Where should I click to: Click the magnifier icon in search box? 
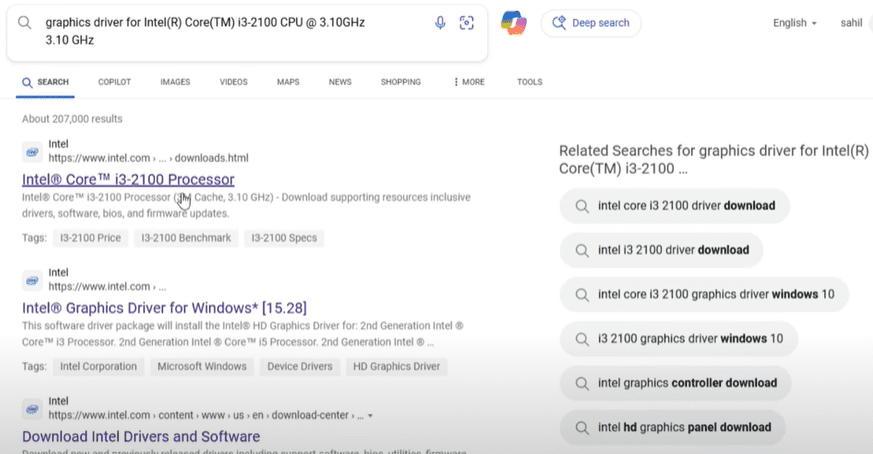pos(24,22)
